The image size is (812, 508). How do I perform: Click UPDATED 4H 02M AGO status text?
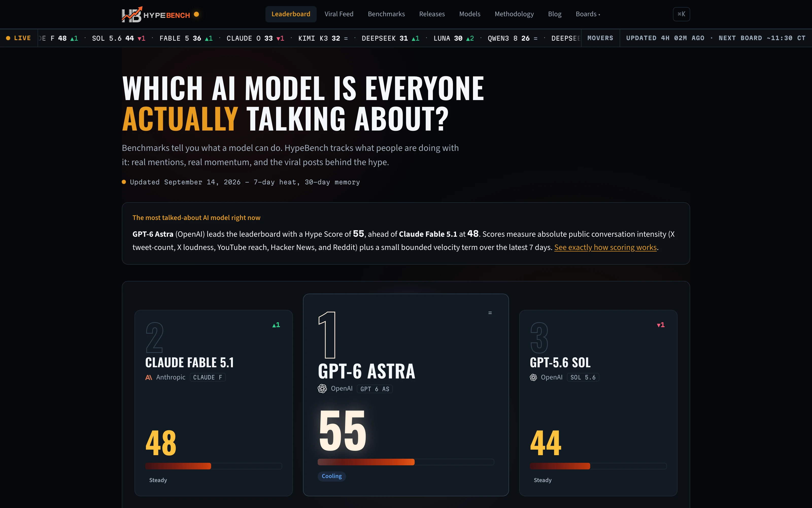(665, 38)
